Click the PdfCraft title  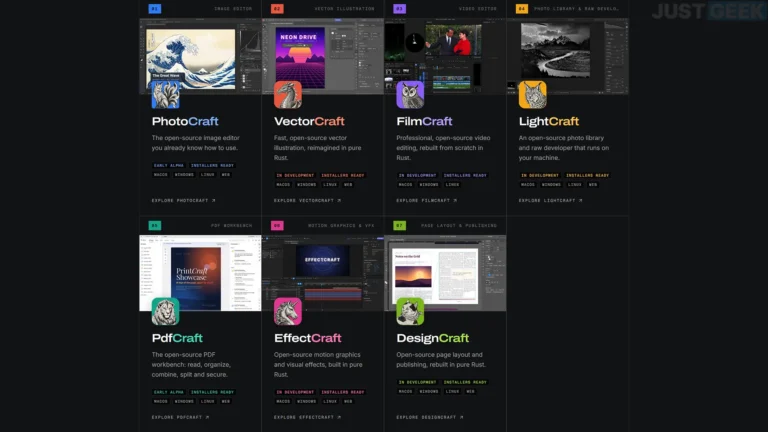point(177,338)
